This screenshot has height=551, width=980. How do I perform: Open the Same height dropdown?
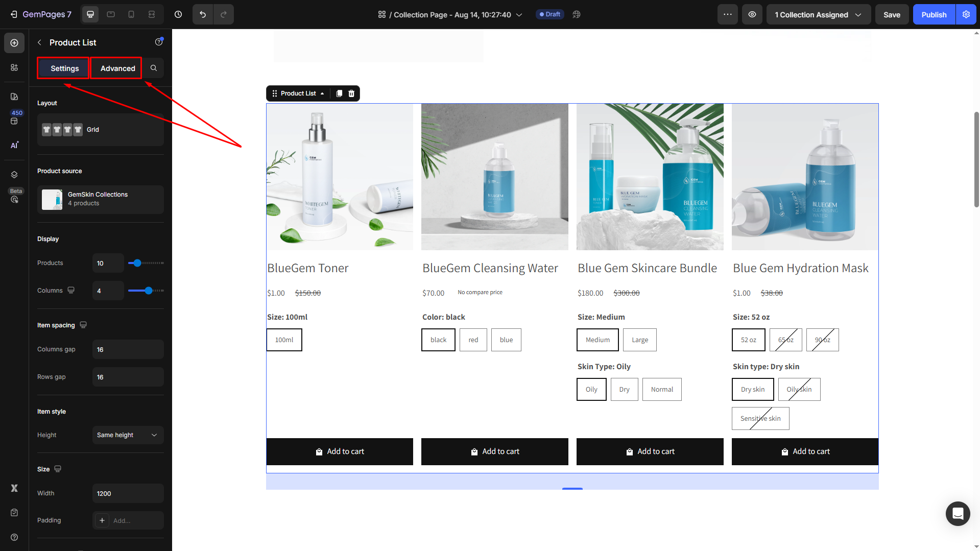click(x=128, y=435)
